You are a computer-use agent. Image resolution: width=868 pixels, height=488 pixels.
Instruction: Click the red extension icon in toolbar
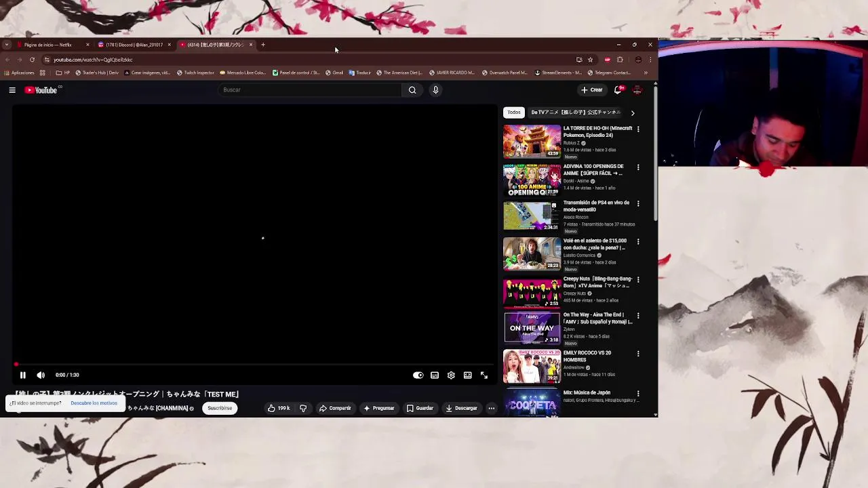(608, 60)
